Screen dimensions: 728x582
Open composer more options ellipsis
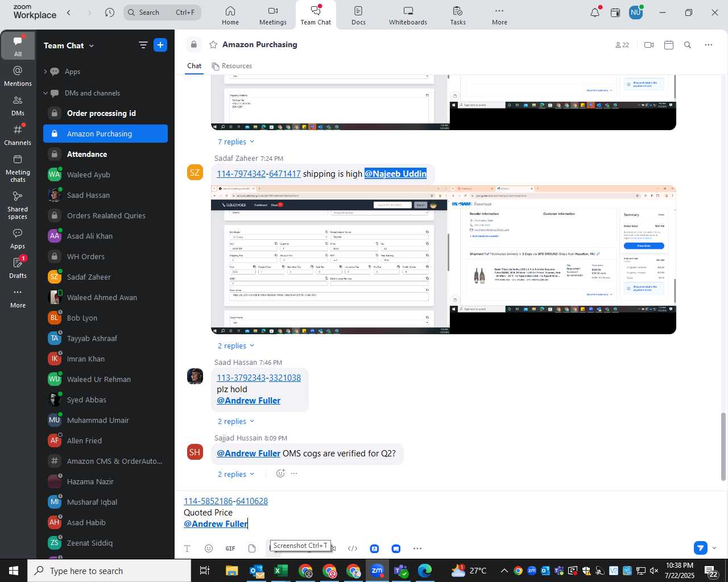point(417,548)
